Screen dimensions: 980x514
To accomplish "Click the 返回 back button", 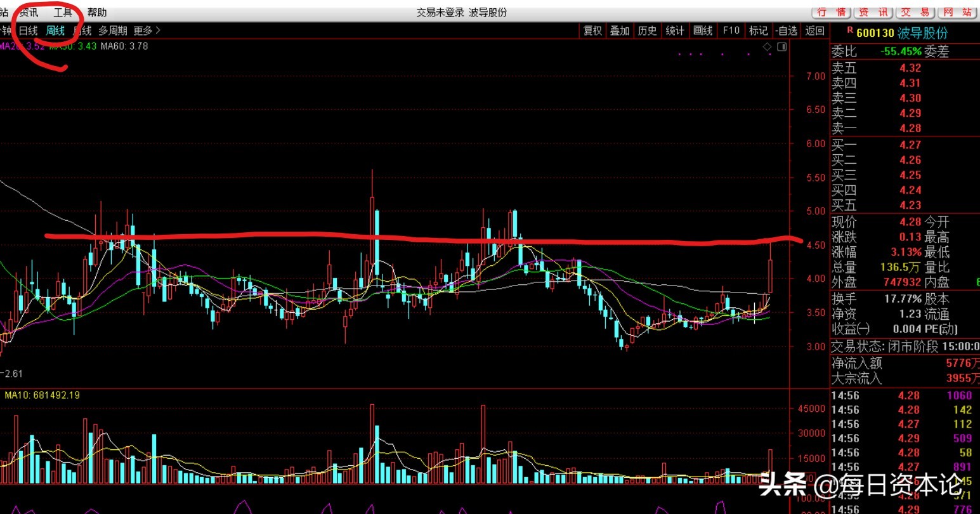I will pyautogui.click(x=815, y=30).
